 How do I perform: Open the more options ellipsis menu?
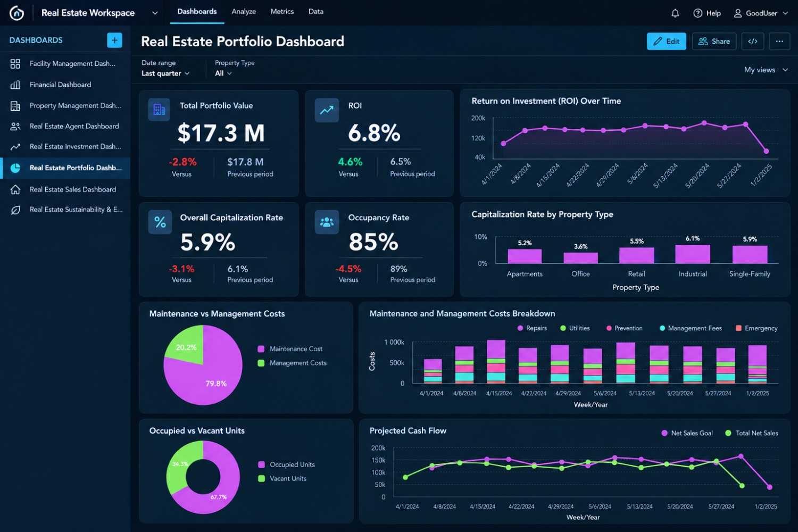779,41
